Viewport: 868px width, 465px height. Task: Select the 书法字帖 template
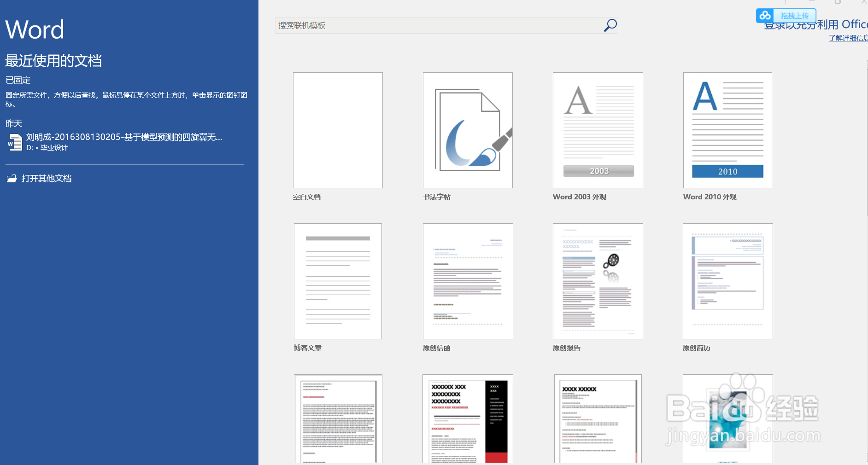tap(468, 130)
